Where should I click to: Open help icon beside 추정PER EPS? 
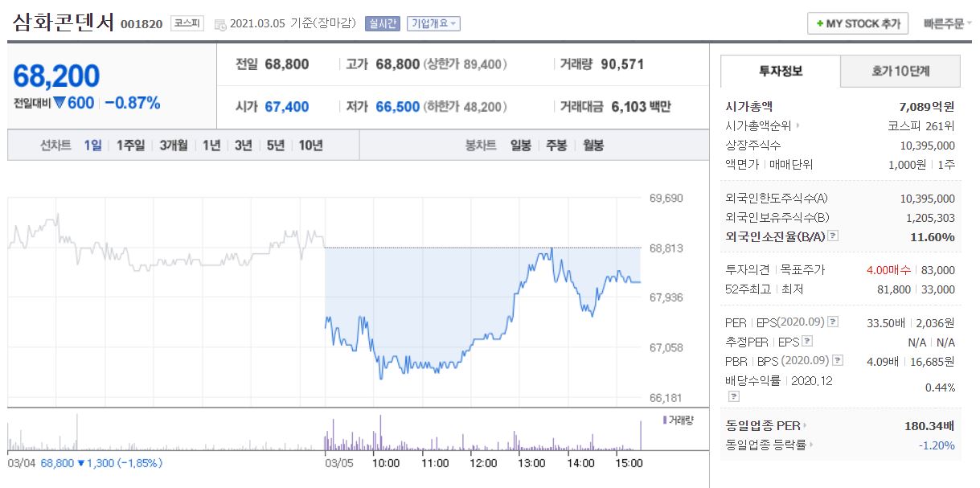(807, 342)
